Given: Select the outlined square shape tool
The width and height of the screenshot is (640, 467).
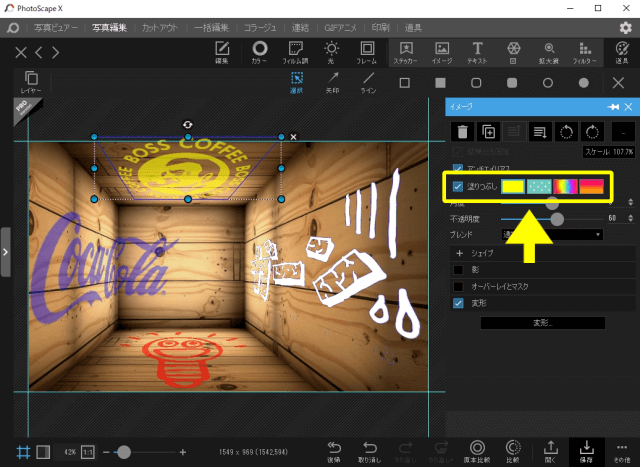Looking at the screenshot, I should coord(404,83).
